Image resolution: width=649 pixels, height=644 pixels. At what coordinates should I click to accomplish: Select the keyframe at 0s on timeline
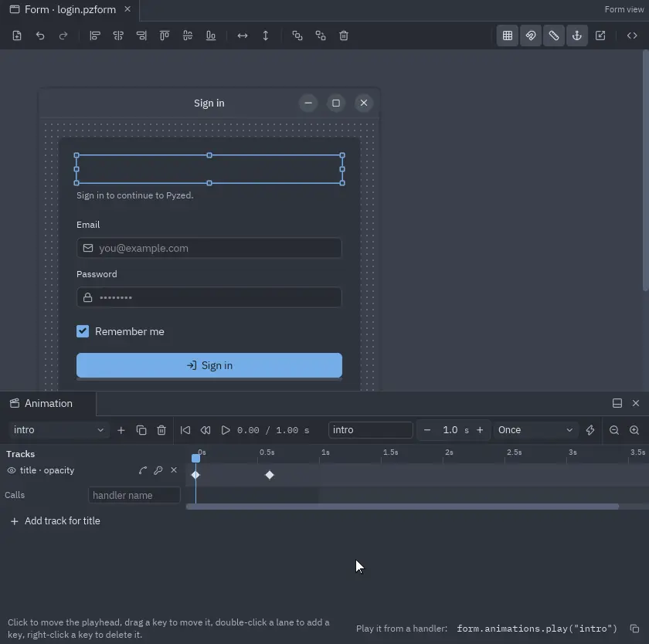195,475
